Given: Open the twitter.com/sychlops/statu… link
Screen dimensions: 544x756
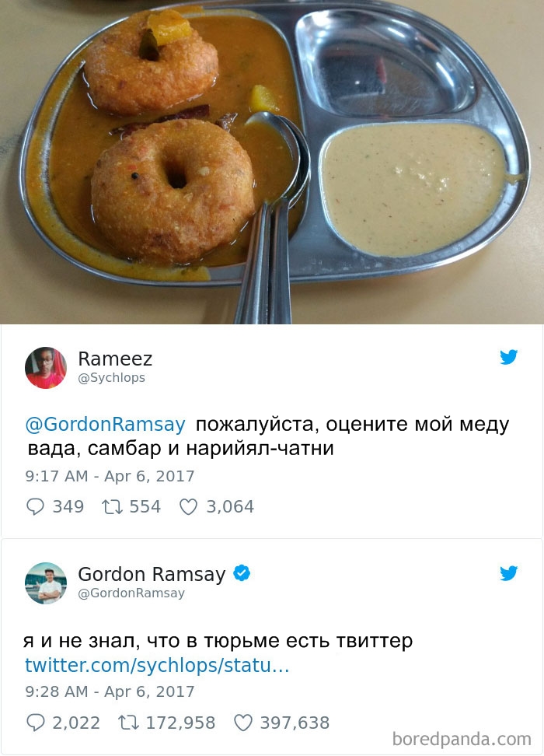Looking at the screenshot, I should point(157,665).
